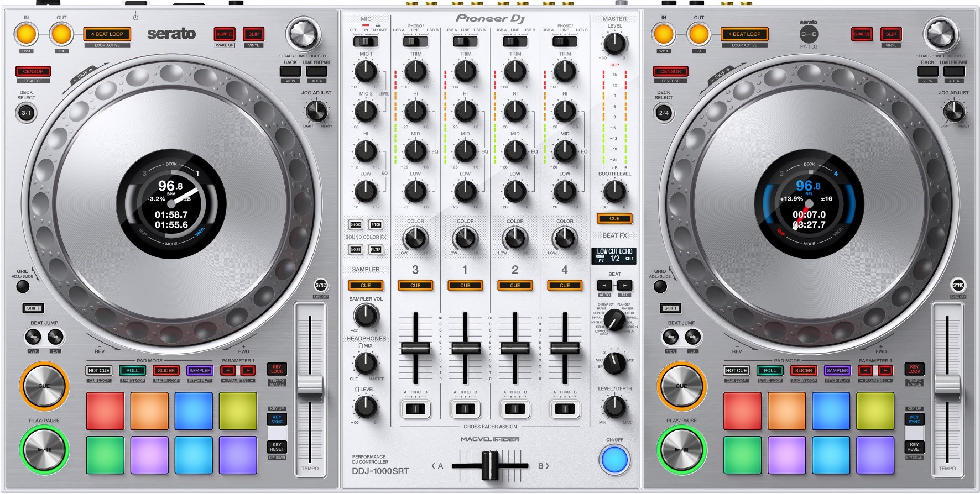Click the left deck PARAMETER 1 left arrow
This screenshot has height=494, width=980.
pos(228,370)
